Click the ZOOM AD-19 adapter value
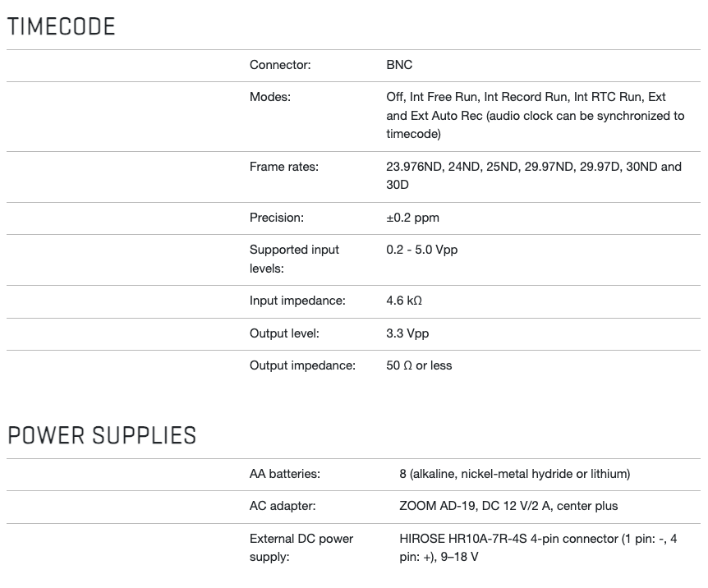The image size is (708, 588). [x=508, y=506]
